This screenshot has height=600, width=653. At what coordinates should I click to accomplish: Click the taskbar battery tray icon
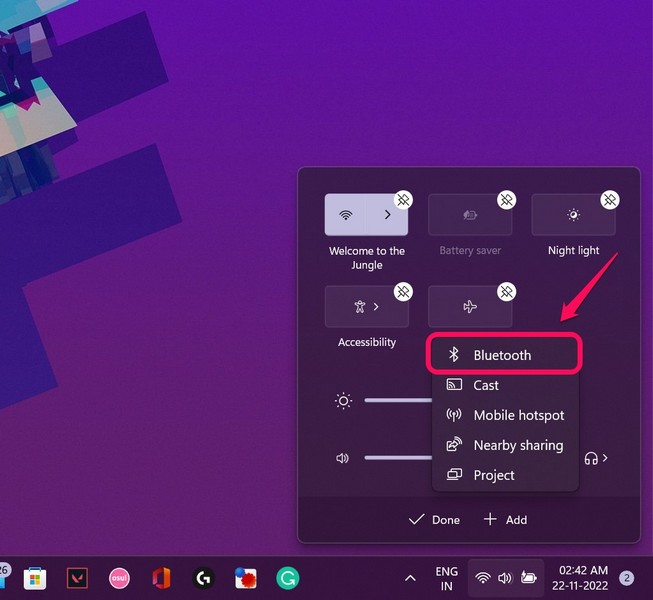pos(528,578)
